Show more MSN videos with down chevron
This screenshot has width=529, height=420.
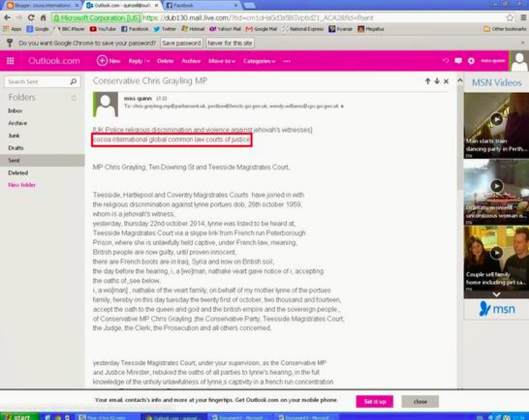[x=497, y=294]
